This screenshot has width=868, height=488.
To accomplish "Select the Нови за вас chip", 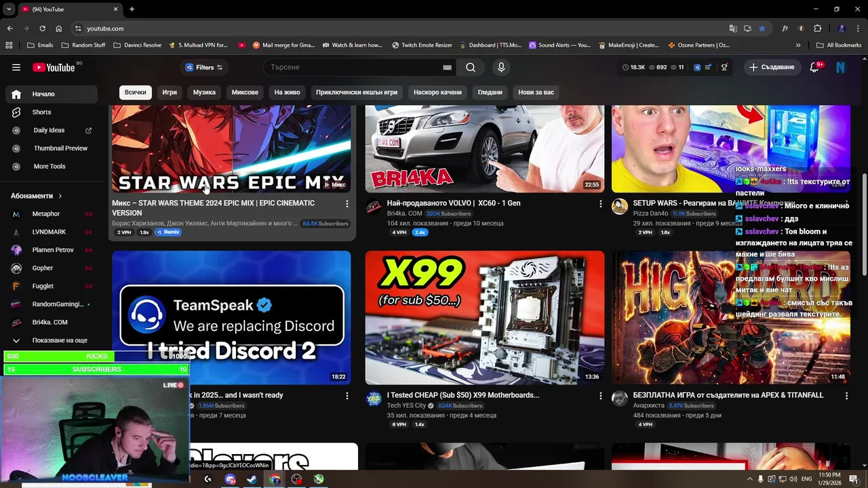I will click(x=536, y=92).
